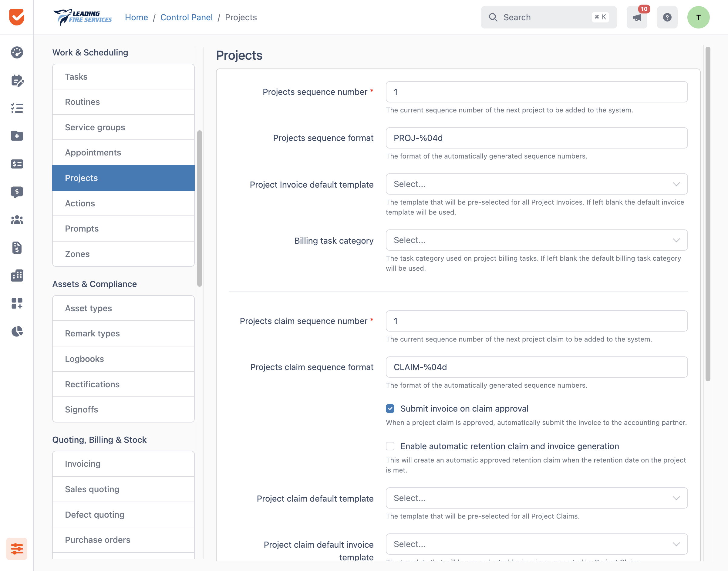Open the calendar edit scheduling icon
The width and height of the screenshot is (728, 571).
(x=17, y=80)
